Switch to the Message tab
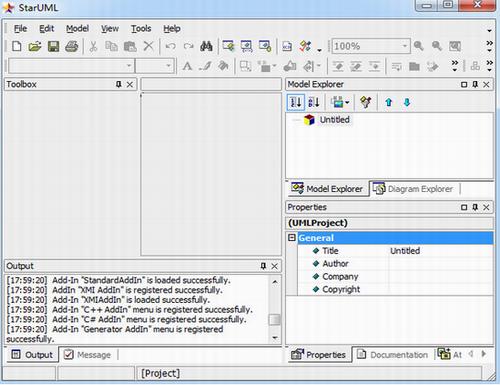 [x=88, y=355]
